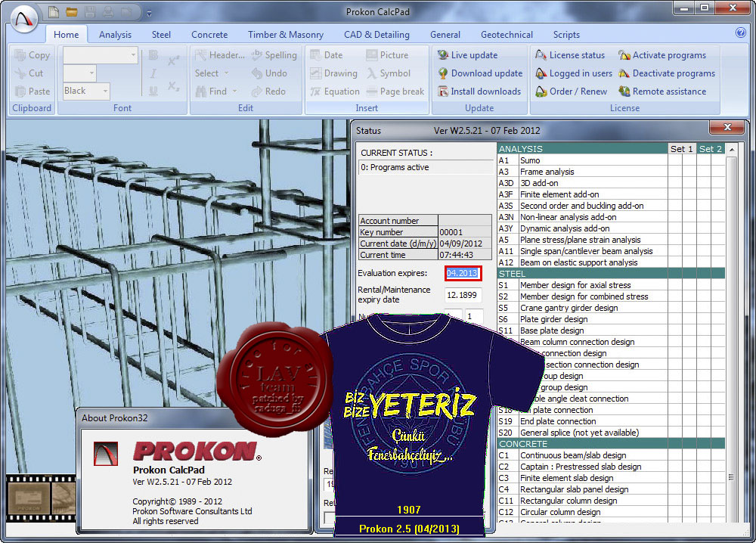Click the Status list scroll up arrow
This screenshot has height=543, width=756.
pyautogui.click(x=731, y=150)
